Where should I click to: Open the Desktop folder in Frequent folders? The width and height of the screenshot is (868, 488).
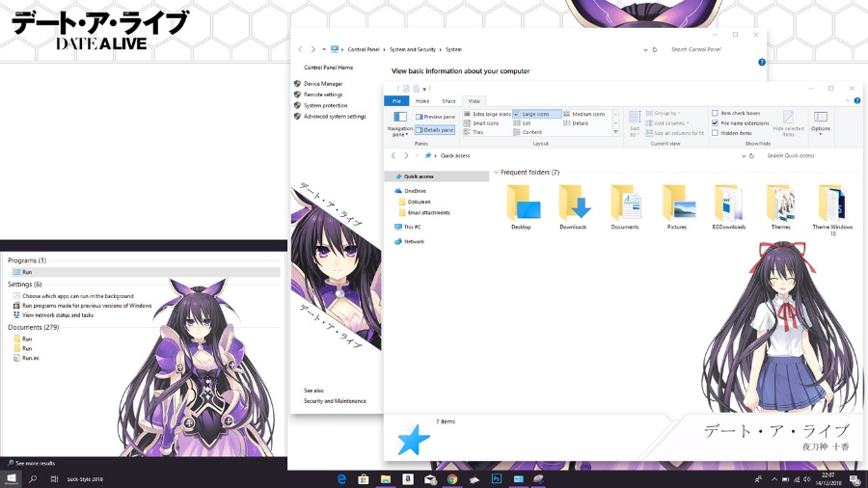[x=522, y=207]
